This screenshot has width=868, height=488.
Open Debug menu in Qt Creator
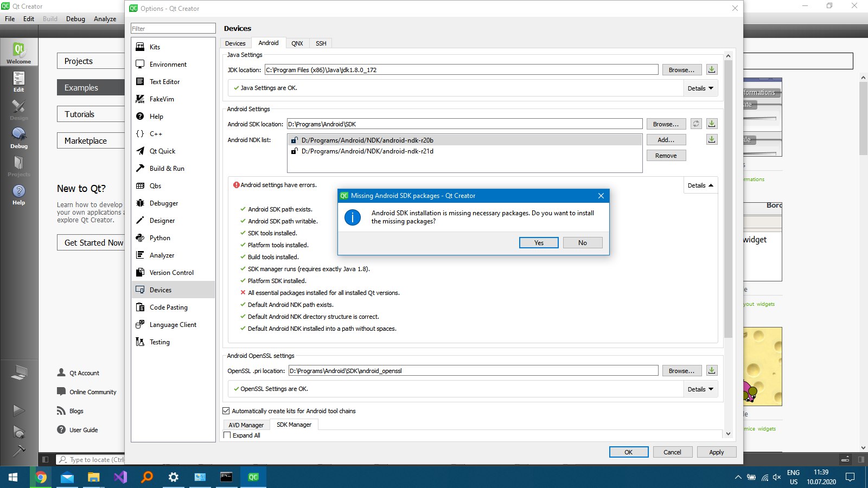[75, 19]
